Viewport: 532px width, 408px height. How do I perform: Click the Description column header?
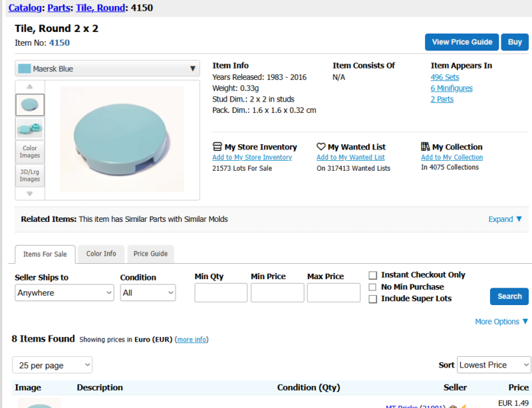[x=100, y=387]
